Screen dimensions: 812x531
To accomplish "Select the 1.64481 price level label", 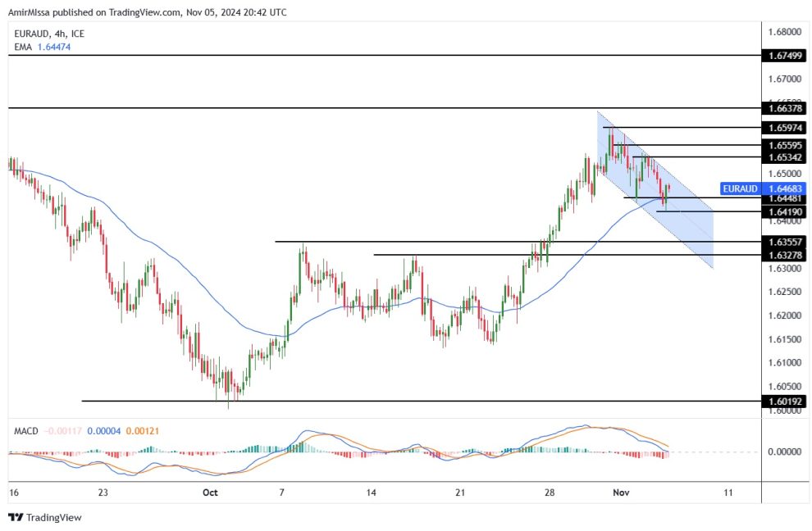I will 785,199.
